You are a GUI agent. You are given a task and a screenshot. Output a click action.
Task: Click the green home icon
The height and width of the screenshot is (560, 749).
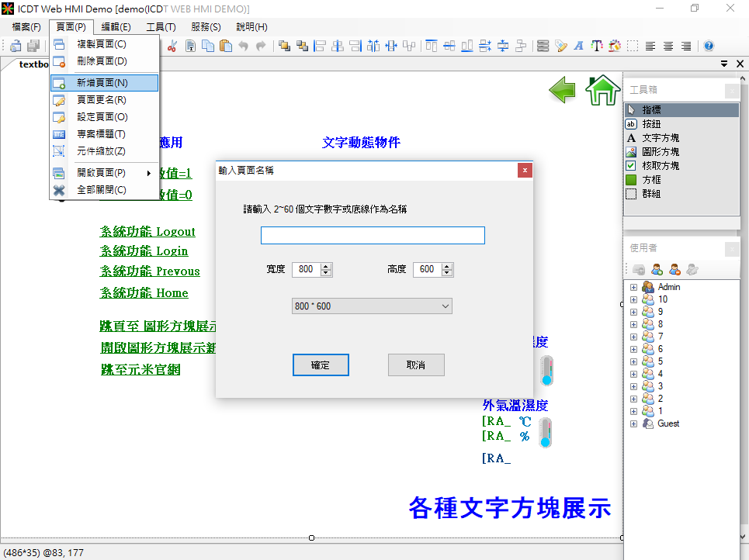(602, 91)
